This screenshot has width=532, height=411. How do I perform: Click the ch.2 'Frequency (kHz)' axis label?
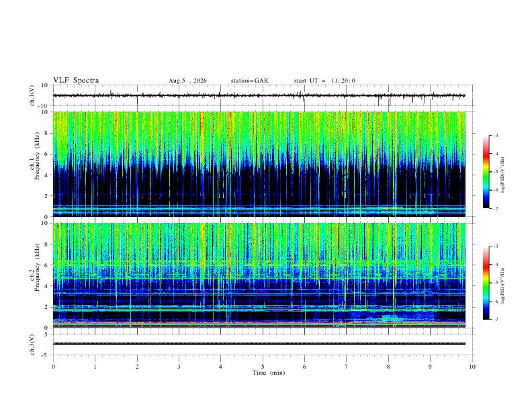[38, 267]
